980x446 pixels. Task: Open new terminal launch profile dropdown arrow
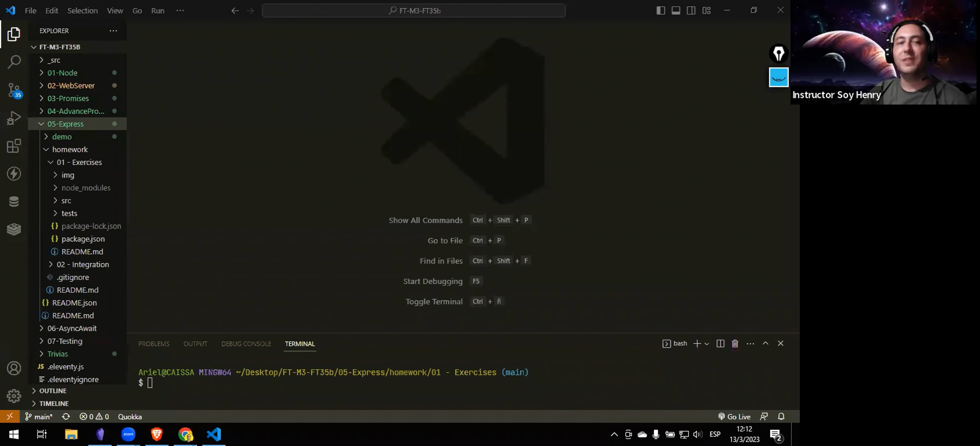707,344
